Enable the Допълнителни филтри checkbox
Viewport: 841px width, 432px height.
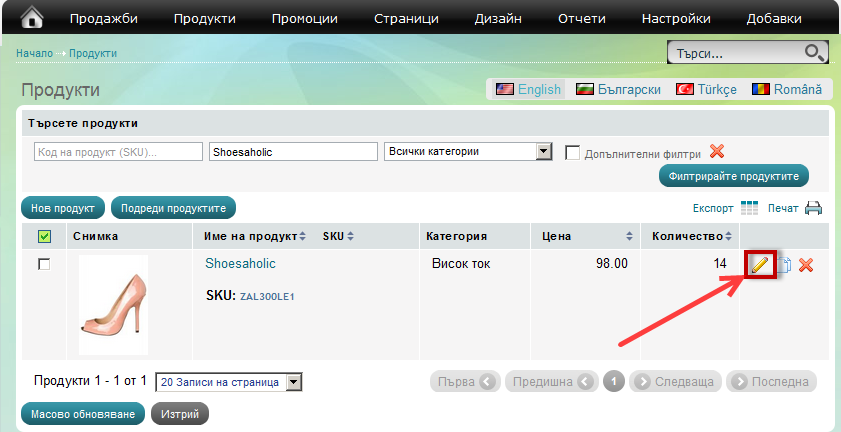tap(573, 152)
